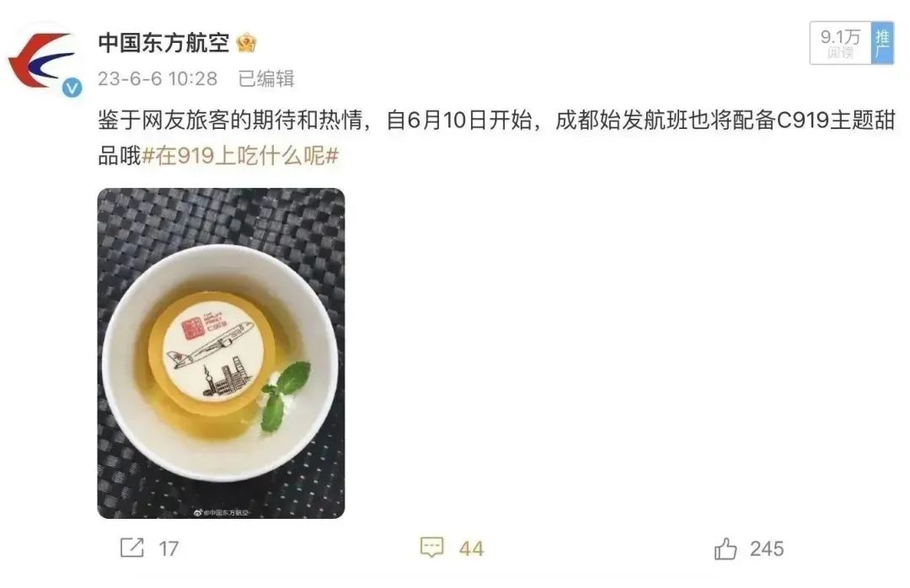Screen dimensions: 910x588
Task: Click the 23-6-6 10:28 post timestamp
Action: coord(158,78)
